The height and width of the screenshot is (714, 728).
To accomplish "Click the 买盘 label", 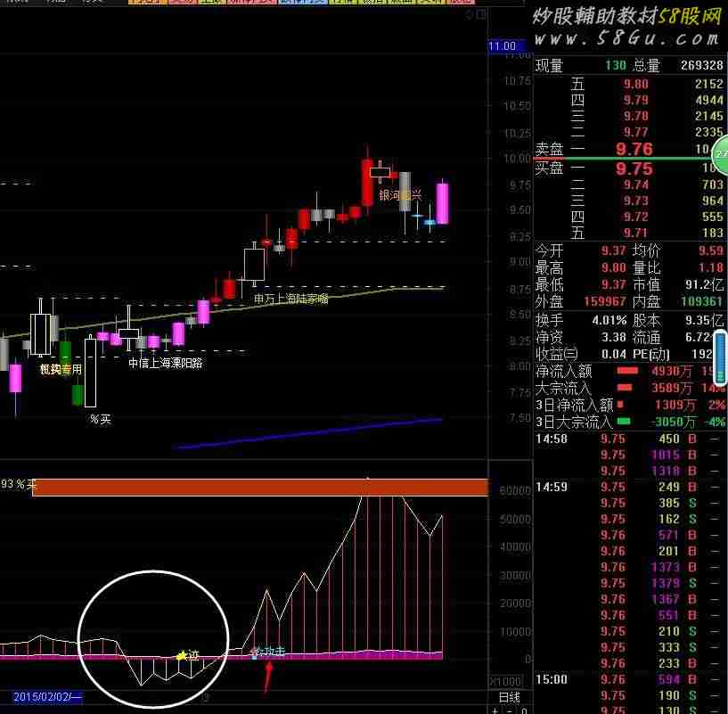I will 549,168.
